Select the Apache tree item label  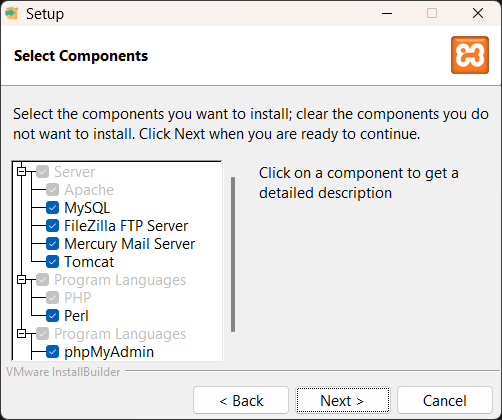pyautogui.click(x=89, y=190)
